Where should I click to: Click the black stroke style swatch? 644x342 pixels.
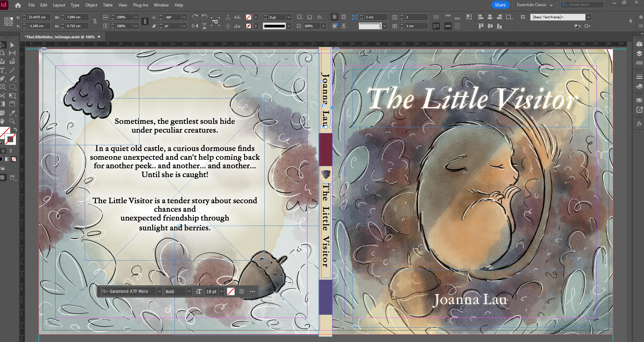coord(275,26)
